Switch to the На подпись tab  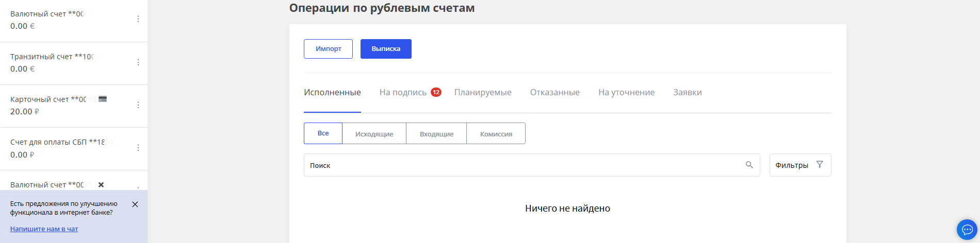tap(403, 93)
